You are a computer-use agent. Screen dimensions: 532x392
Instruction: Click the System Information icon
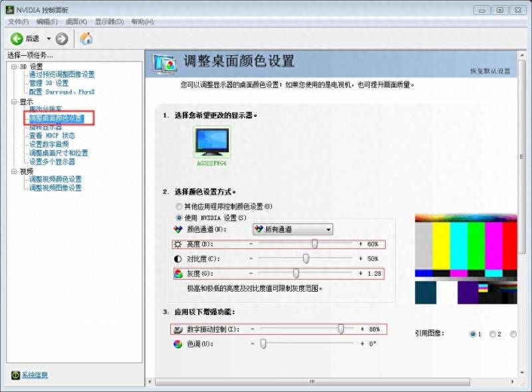click(15, 375)
